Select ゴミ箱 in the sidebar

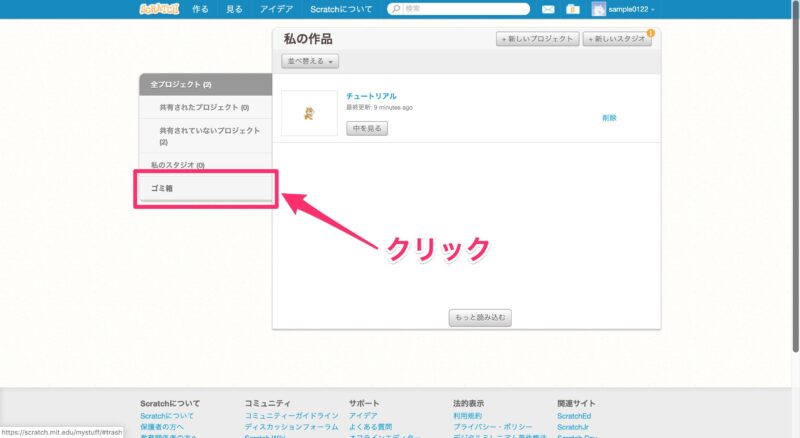(204, 188)
